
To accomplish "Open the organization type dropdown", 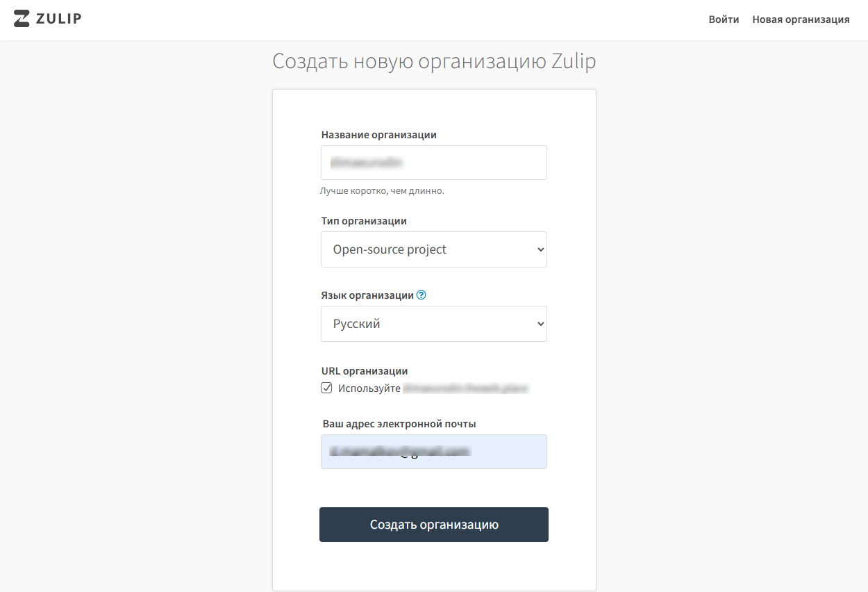I will tap(434, 249).
